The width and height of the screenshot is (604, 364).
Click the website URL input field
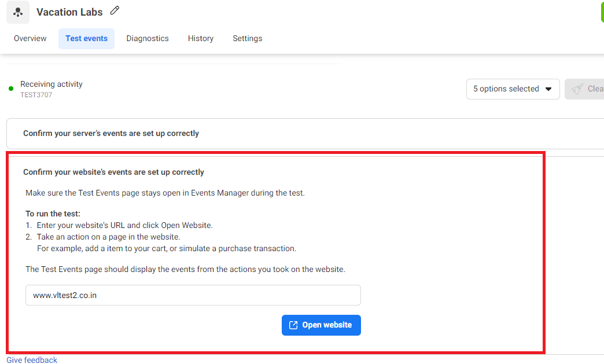(x=193, y=295)
